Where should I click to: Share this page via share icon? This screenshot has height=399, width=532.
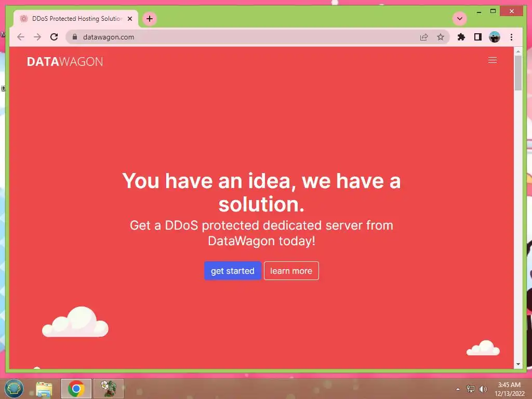click(x=424, y=37)
